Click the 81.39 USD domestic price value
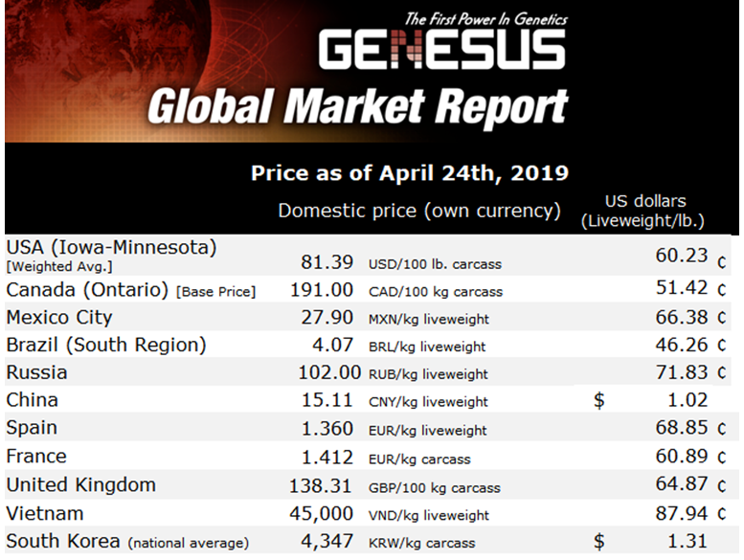Image resolution: width=744 pixels, height=560 pixels. (x=326, y=262)
